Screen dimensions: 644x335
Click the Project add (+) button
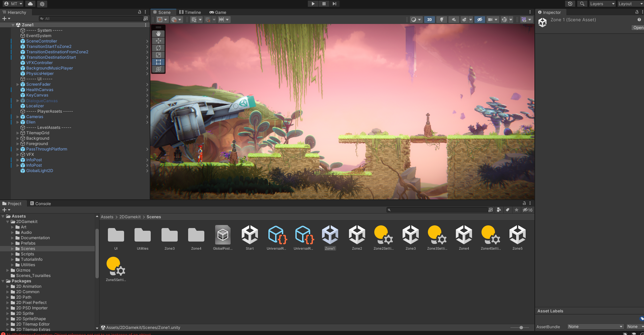coord(6,210)
